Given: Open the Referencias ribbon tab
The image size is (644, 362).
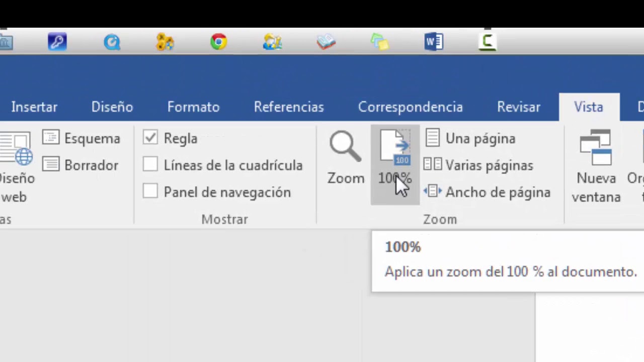Looking at the screenshot, I should pyautogui.click(x=289, y=107).
